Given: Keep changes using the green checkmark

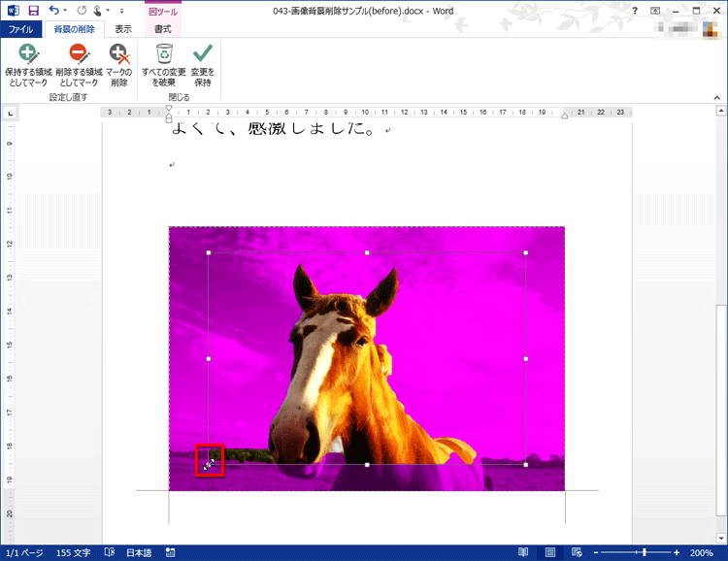Looking at the screenshot, I should 203,65.
